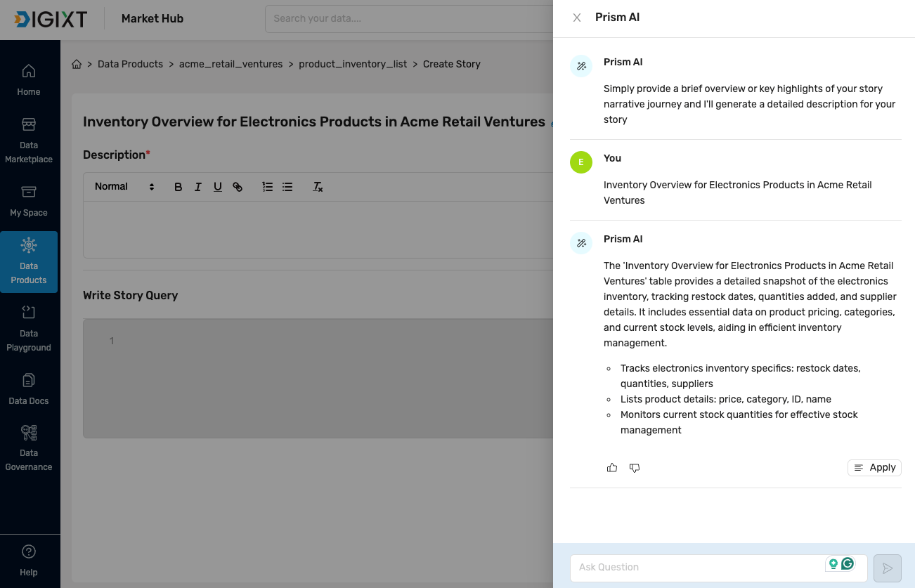915x588 pixels.
Task: Open Help in the sidebar
Action: pos(29,560)
